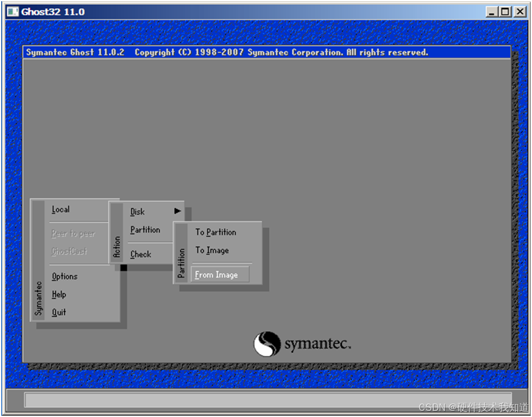Click the symantec. wordmark text
Viewport: 532px width, 417px height.
(x=317, y=344)
